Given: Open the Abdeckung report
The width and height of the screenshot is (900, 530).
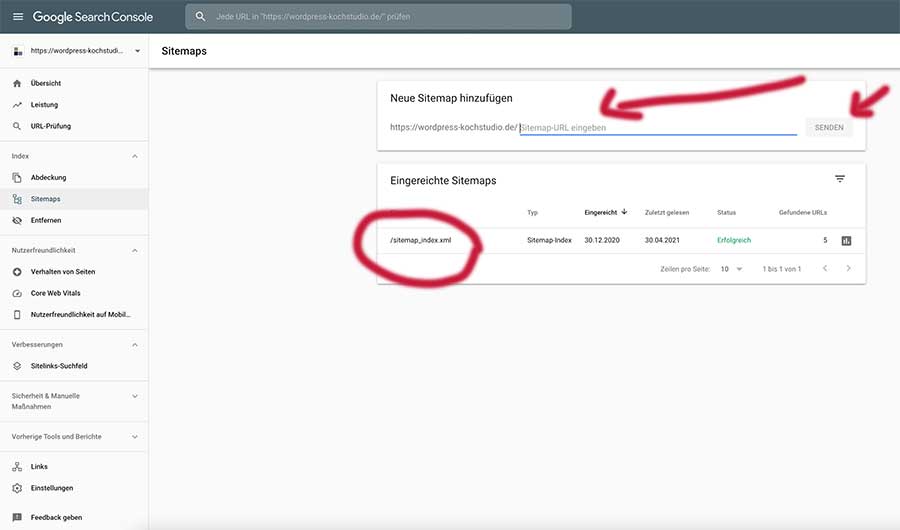Looking at the screenshot, I should [x=48, y=177].
